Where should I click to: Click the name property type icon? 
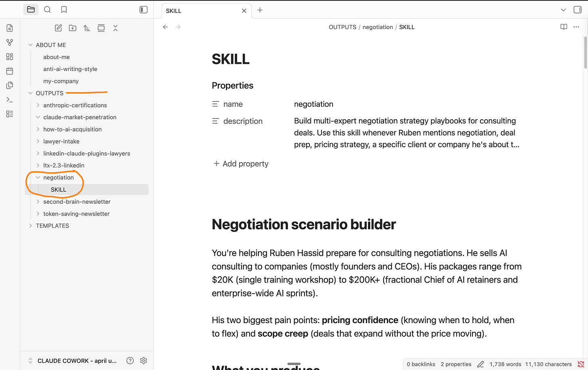tap(216, 104)
